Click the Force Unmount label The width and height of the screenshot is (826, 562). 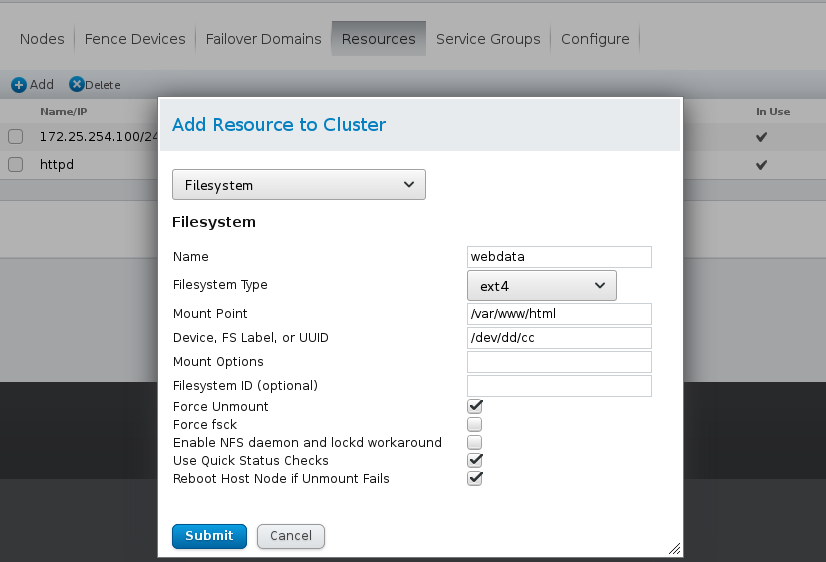221,407
